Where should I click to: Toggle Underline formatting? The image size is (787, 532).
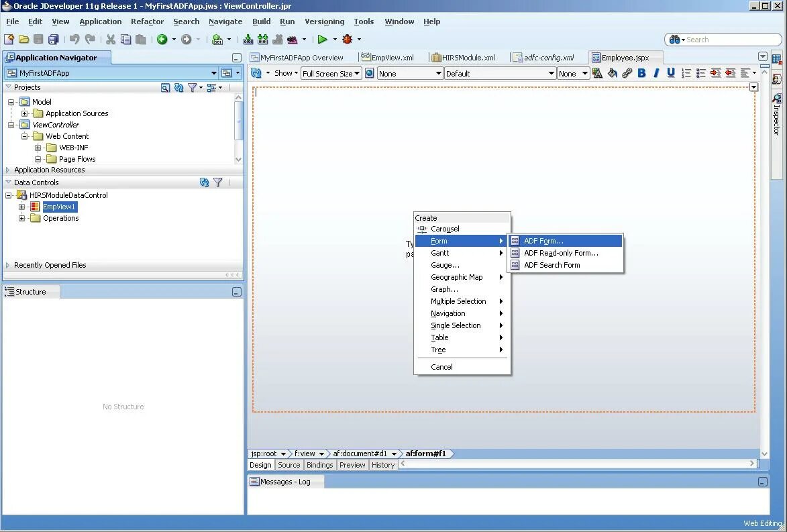pos(670,73)
